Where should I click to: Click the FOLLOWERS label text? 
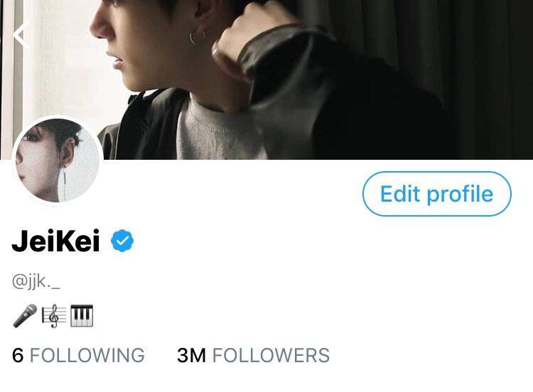coord(271,355)
